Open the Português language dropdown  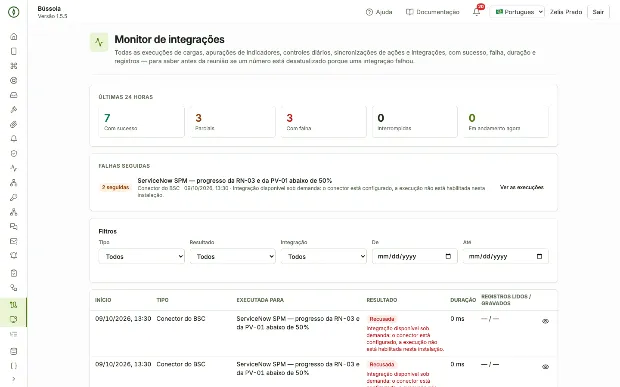(517, 12)
